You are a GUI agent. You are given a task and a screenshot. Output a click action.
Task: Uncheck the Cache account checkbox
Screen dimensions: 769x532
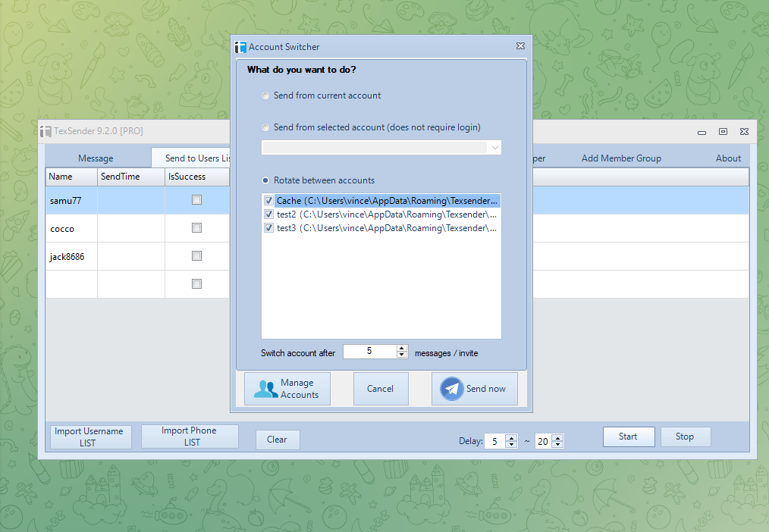268,200
